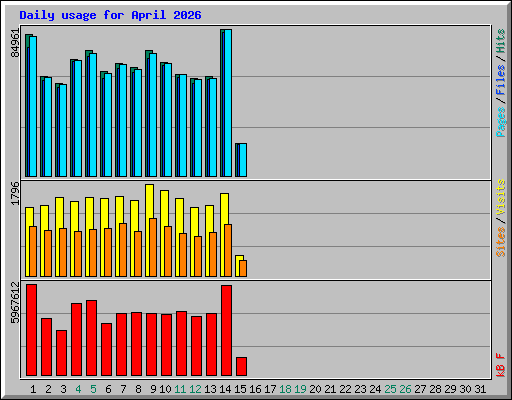Click the tallest cyan pages bar for day 14

pos(228,103)
